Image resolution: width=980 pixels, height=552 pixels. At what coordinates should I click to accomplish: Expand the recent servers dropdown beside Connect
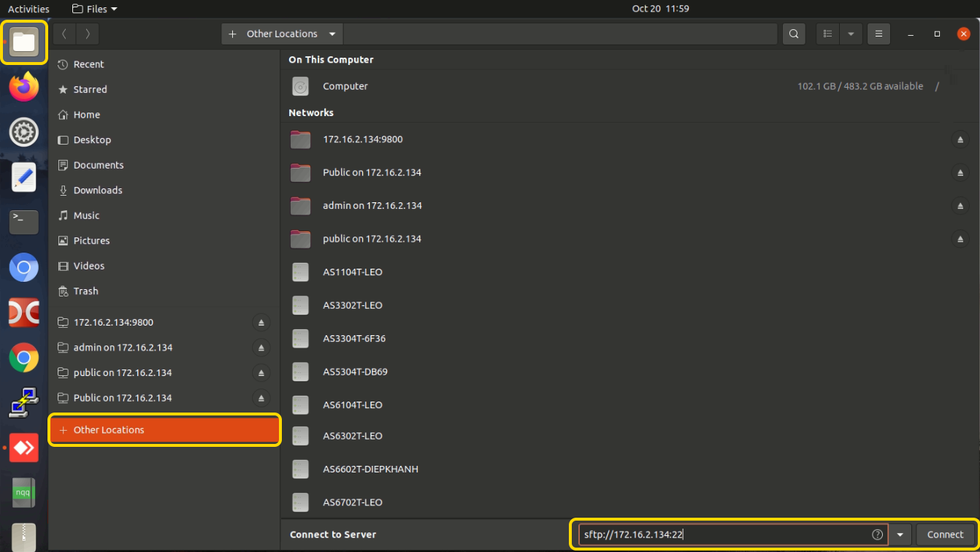pyautogui.click(x=900, y=534)
